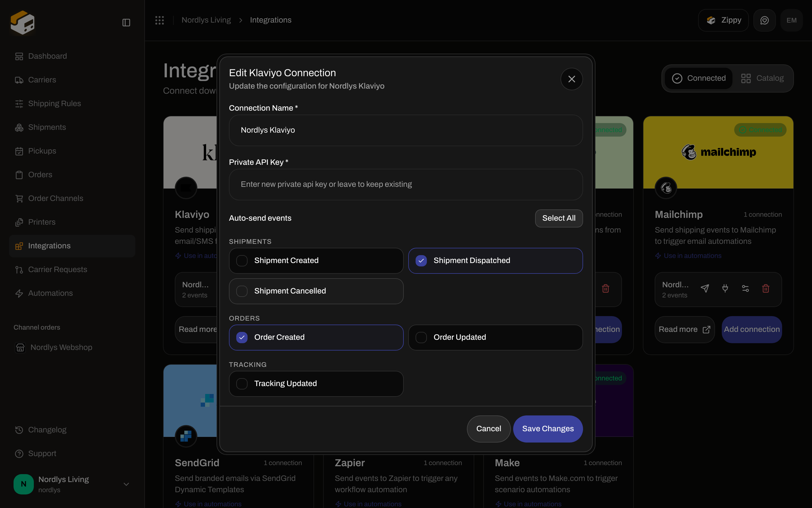Collapse the sidebar panel toggle
Viewport: 812px width, 508px height.
pos(126,23)
